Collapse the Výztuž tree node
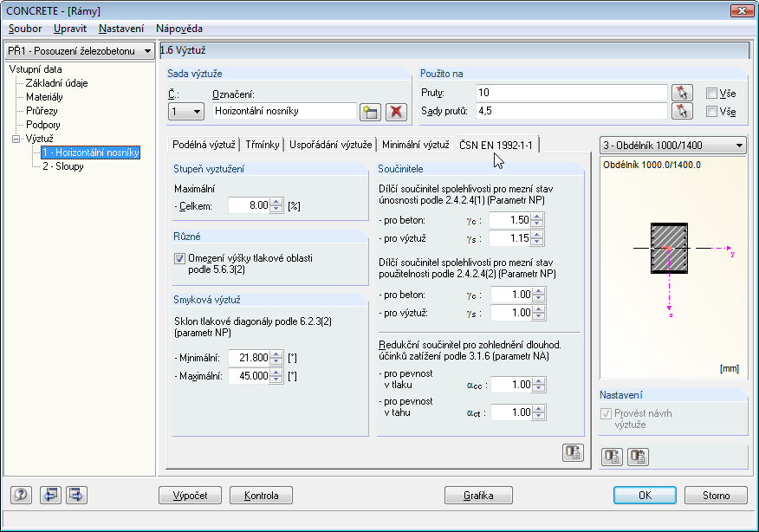Image resolution: width=759 pixels, height=532 pixels. 16,139
